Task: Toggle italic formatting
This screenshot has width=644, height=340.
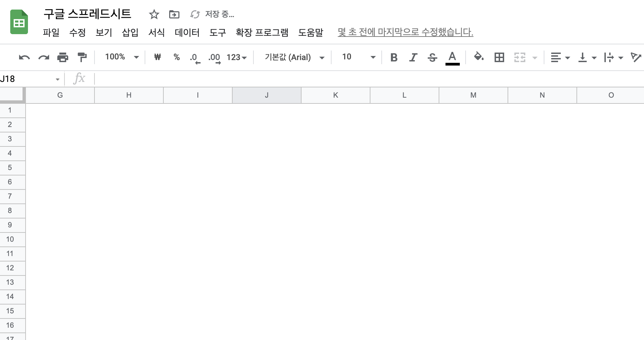Action: (x=413, y=57)
